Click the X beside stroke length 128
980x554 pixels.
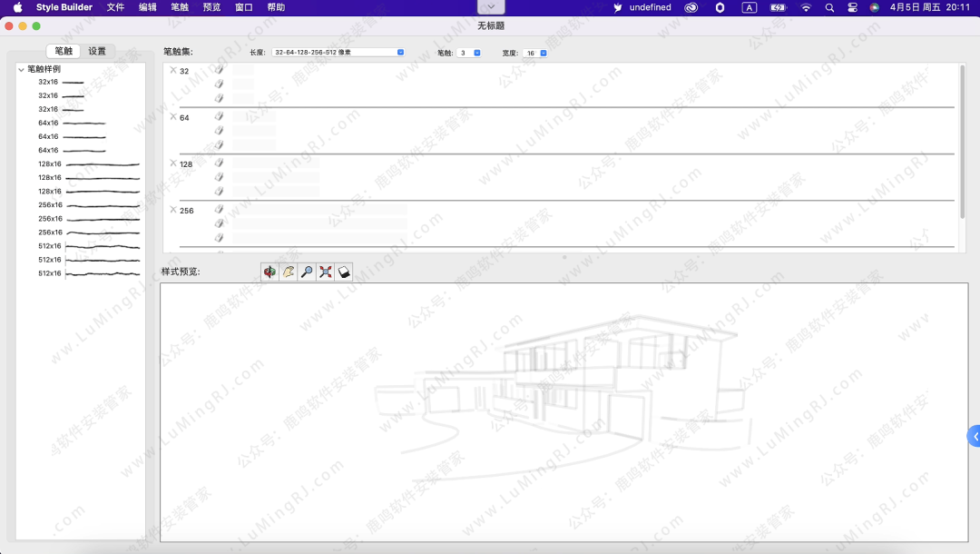[173, 163]
